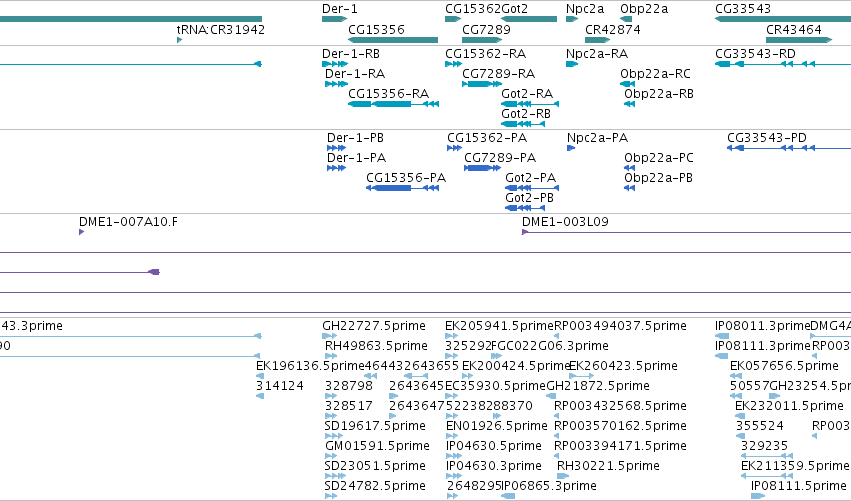This screenshot has height=501, width=851.
Task: Click the 314124 EST label
Action: [x=280, y=386]
